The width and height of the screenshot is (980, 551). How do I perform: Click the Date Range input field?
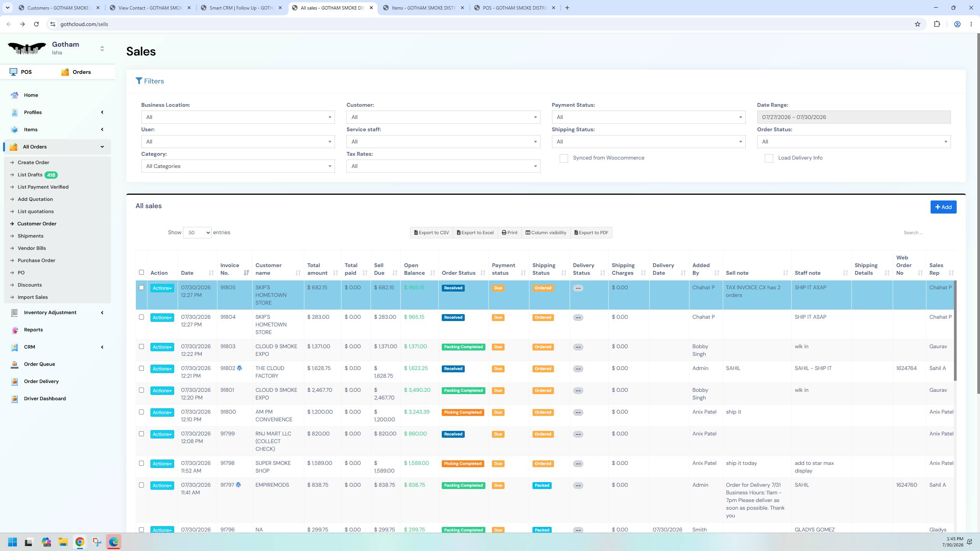(854, 117)
